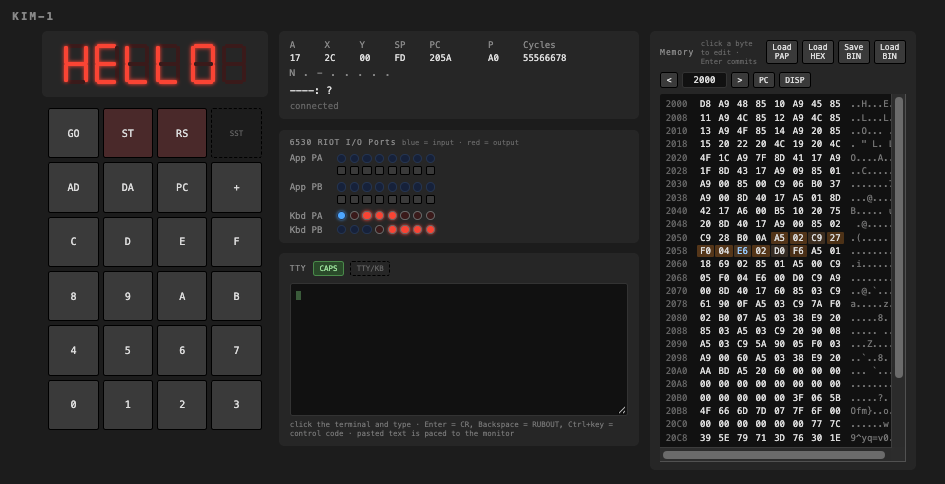Edit blue-highlighted byte E6 in row 2058
945x484 pixels.
coord(742,250)
